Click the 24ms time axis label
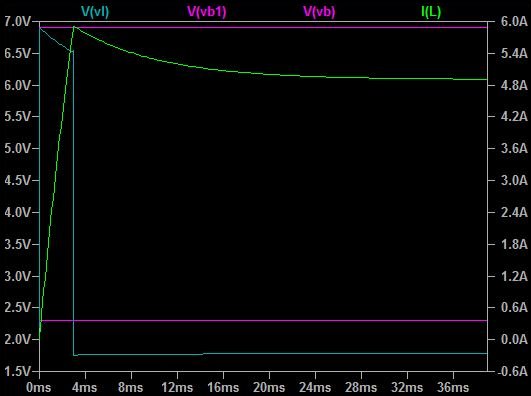531x396 pixels. [315, 387]
